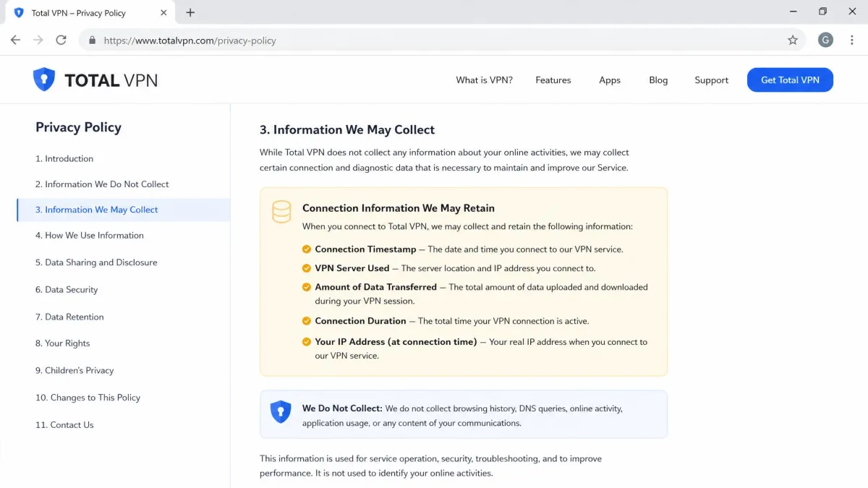Click the 3. Information We May Collect heading
This screenshot has height=488, width=868.
[x=347, y=130]
